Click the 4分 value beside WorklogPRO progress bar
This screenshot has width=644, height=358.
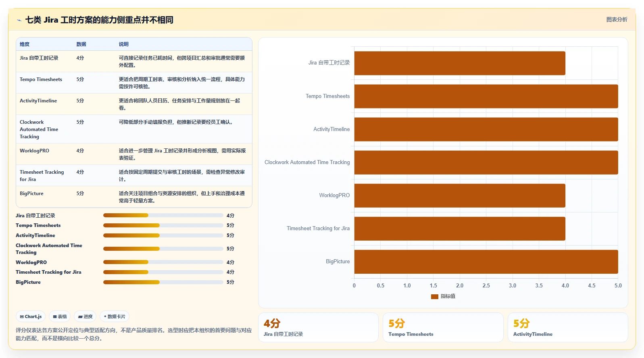[x=230, y=262]
